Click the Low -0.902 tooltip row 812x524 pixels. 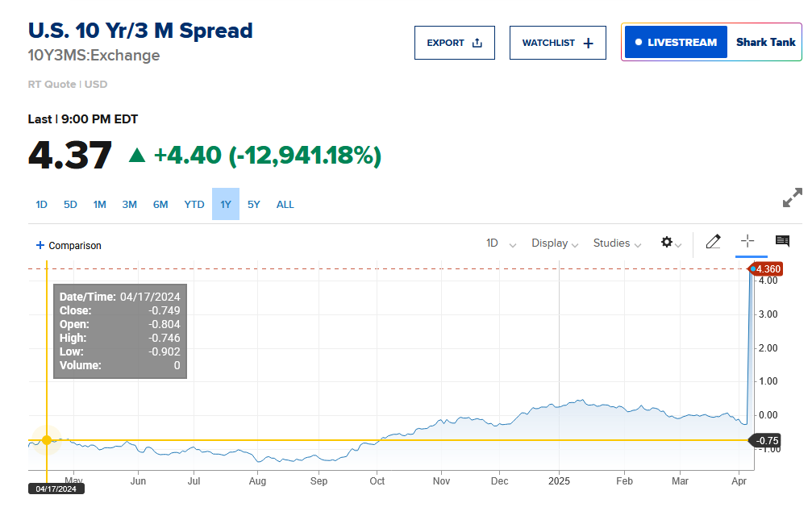pos(119,351)
